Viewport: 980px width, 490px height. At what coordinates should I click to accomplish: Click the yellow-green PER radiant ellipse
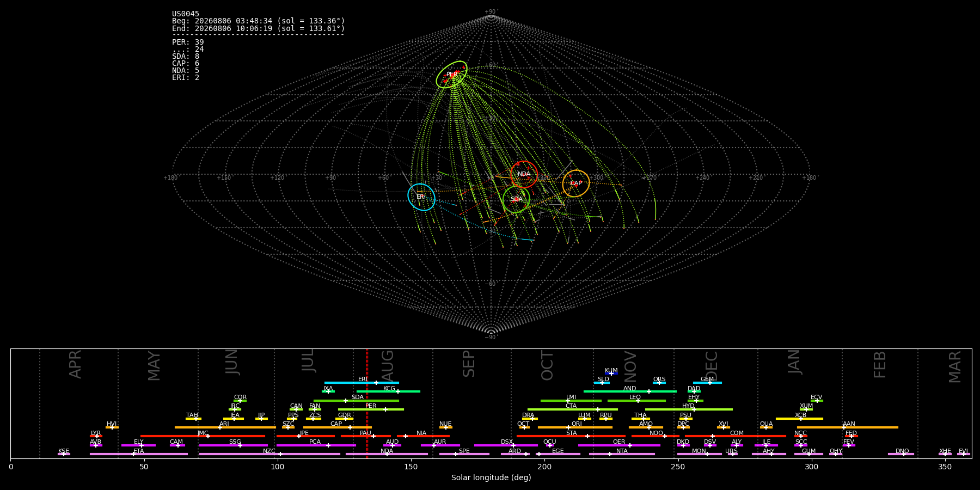pos(452,75)
